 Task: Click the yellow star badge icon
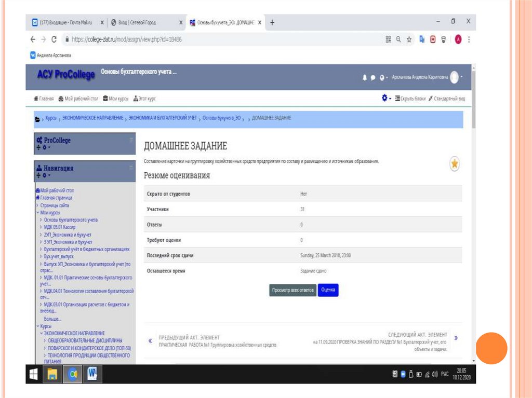coord(455,164)
